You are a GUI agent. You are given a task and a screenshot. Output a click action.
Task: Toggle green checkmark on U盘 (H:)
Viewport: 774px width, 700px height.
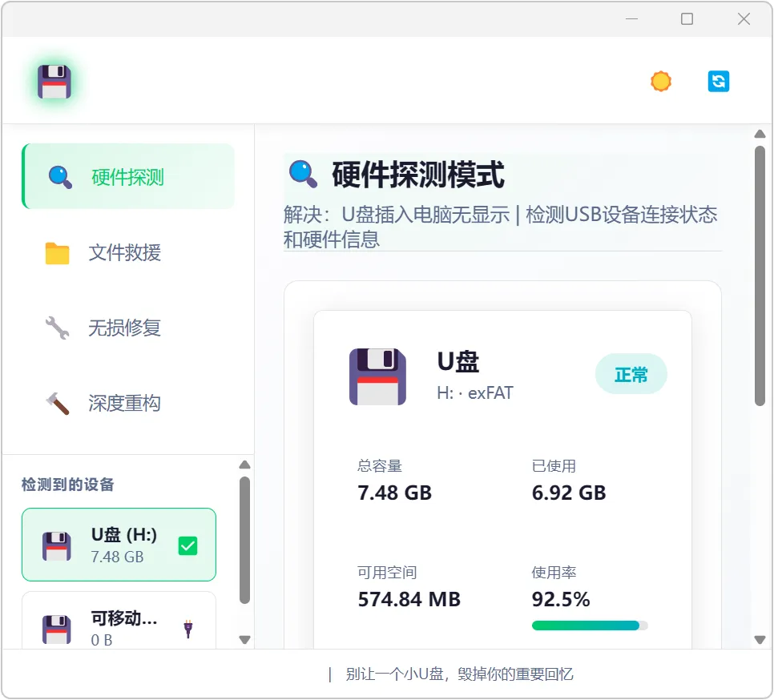(187, 545)
